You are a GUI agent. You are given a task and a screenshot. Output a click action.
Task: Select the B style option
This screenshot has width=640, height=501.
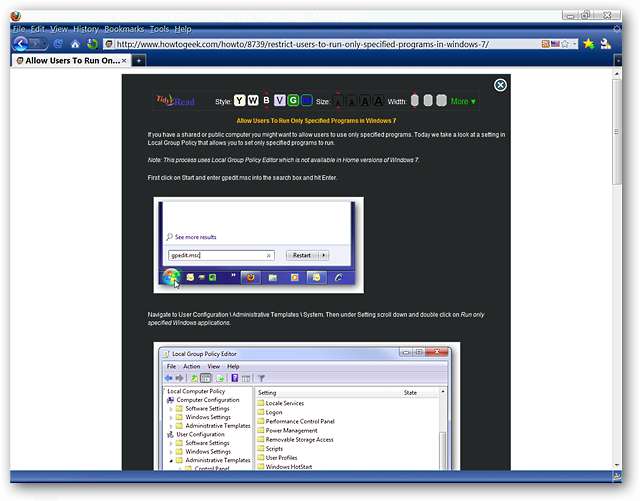[267, 100]
